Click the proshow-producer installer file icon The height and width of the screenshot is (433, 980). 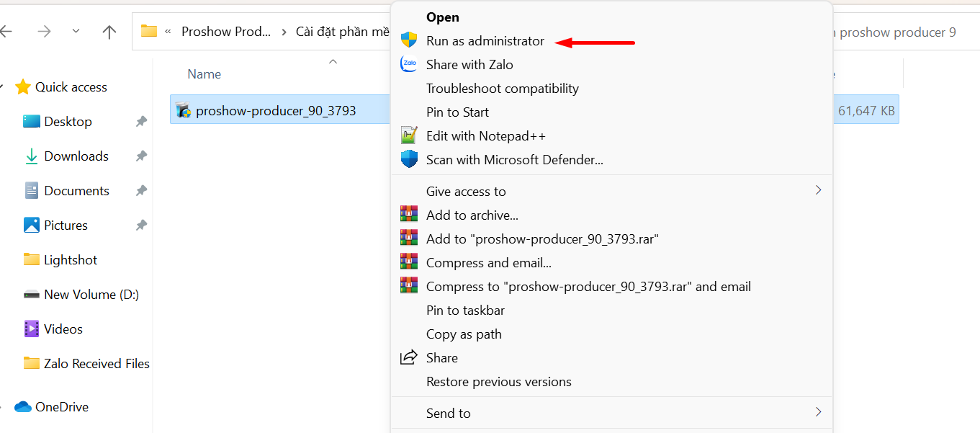coord(183,110)
